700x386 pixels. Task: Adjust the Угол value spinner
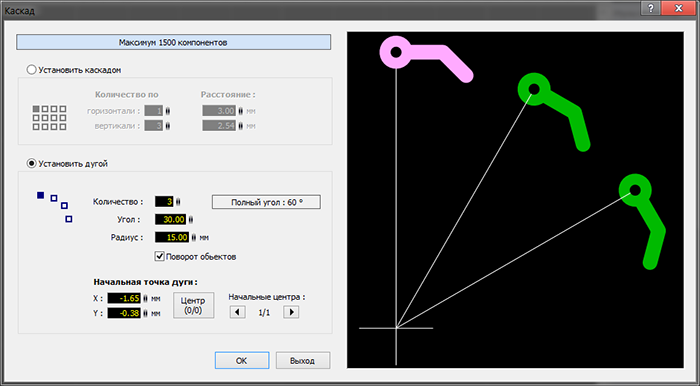191,220
